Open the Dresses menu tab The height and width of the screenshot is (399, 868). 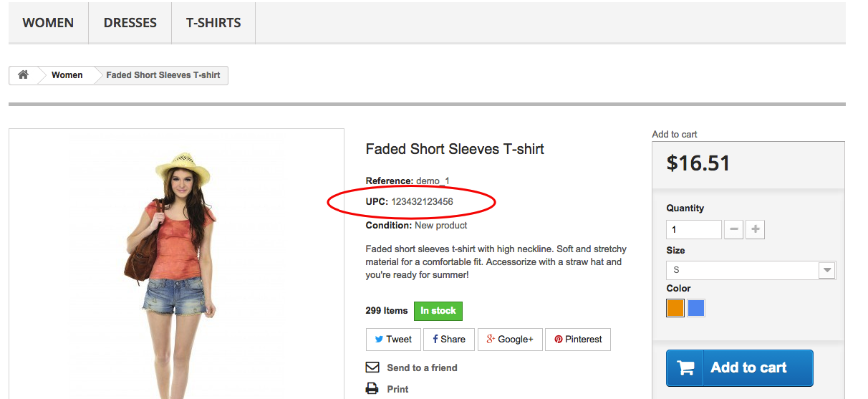pyautogui.click(x=130, y=23)
